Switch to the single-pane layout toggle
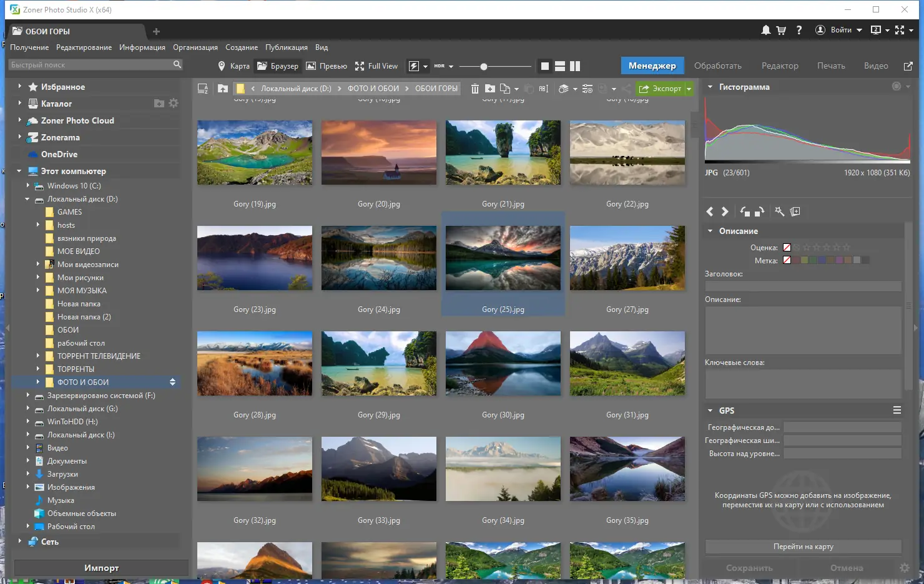The image size is (924, 584). click(544, 66)
